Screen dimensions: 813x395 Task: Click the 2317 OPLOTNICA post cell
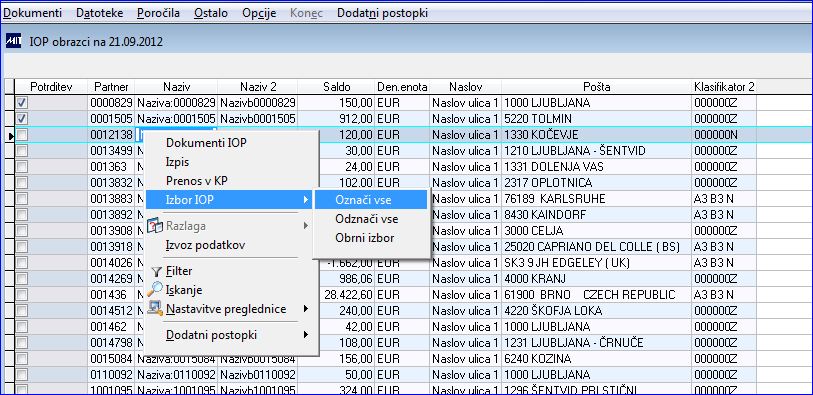click(596, 183)
